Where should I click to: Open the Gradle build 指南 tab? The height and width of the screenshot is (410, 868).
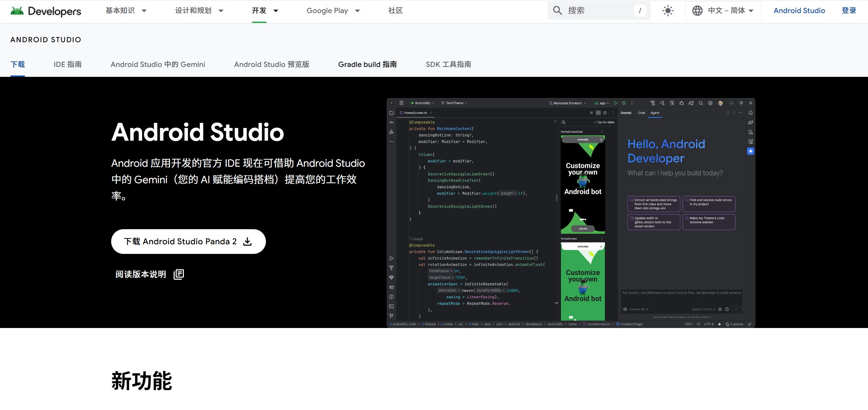tap(367, 65)
